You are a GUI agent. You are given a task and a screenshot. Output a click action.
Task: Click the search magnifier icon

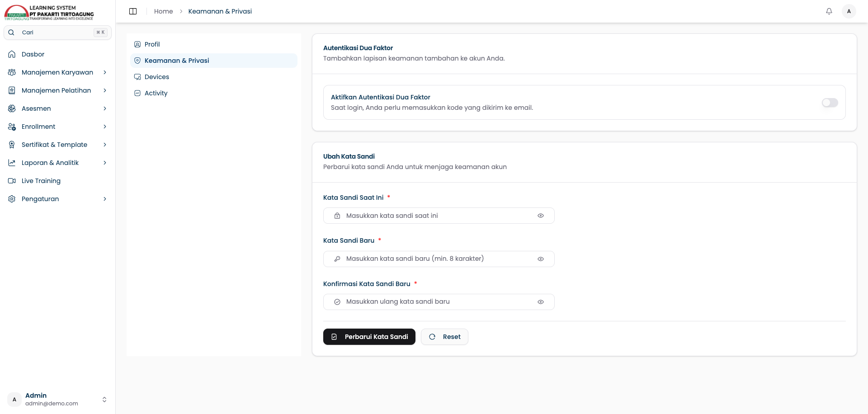12,33
